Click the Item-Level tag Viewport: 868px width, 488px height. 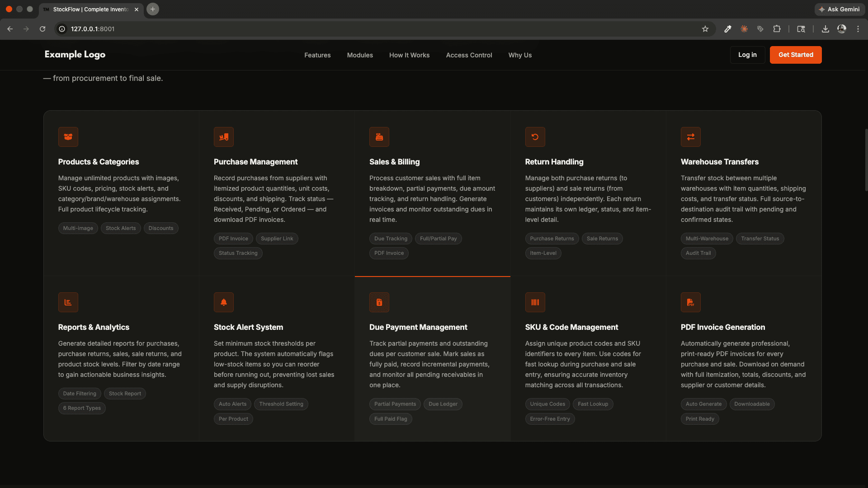click(x=543, y=253)
